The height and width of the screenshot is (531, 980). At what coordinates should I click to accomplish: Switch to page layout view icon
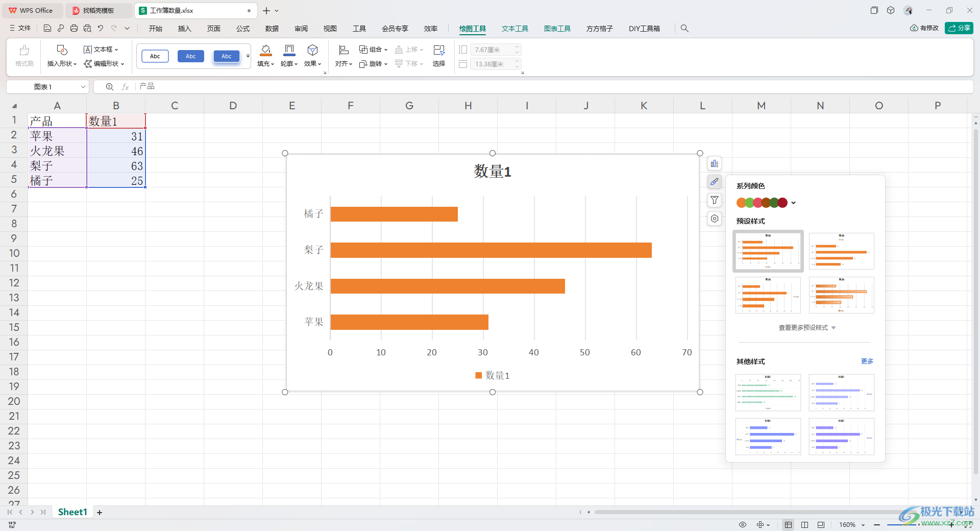click(821, 525)
